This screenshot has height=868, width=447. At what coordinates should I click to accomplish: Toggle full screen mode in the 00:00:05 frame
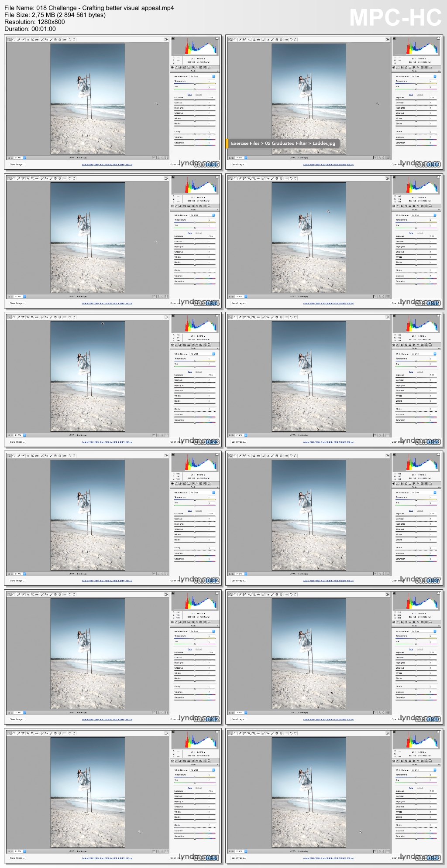click(x=166, y=40)
